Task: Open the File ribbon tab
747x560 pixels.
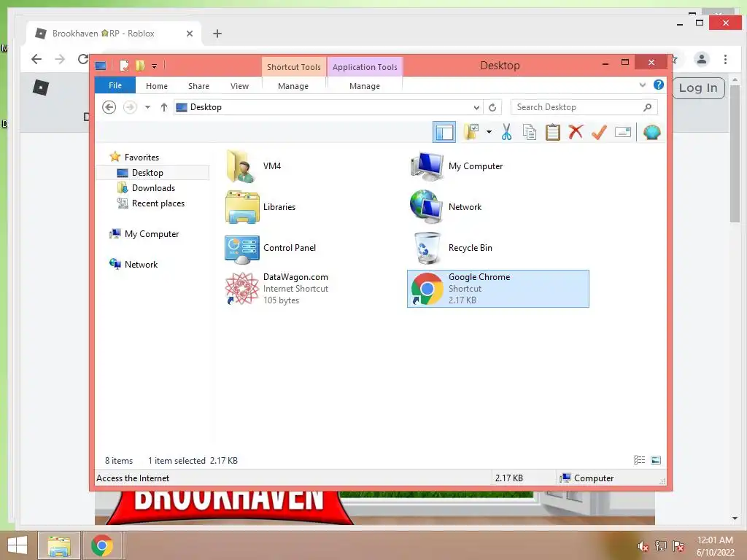Action: (x=115, y=86)
